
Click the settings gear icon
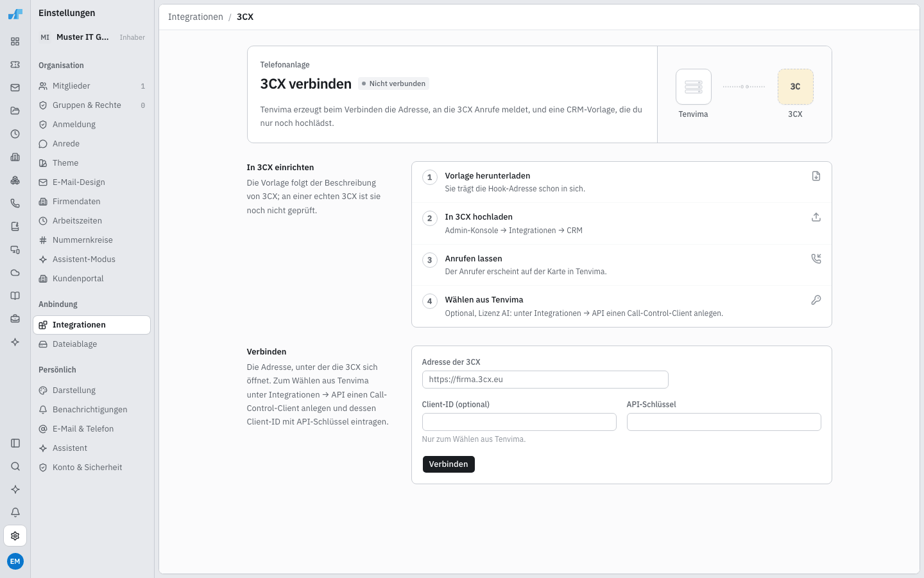[15, 536]
